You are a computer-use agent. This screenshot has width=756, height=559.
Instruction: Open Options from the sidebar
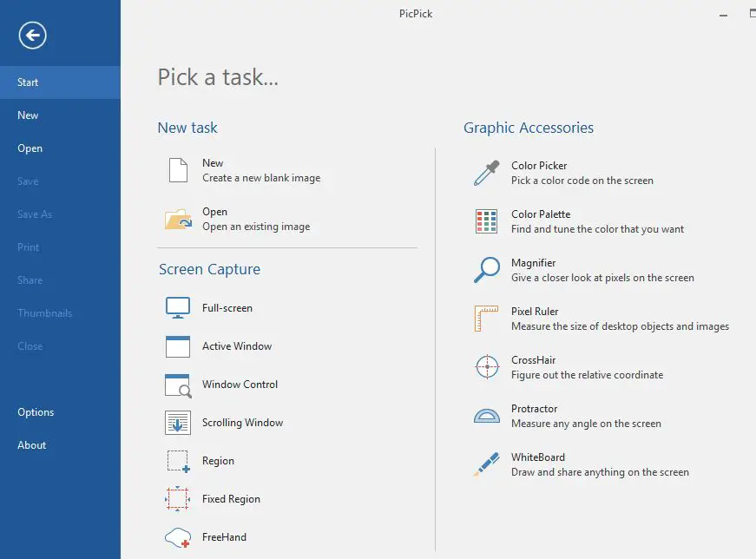point(60,412)
